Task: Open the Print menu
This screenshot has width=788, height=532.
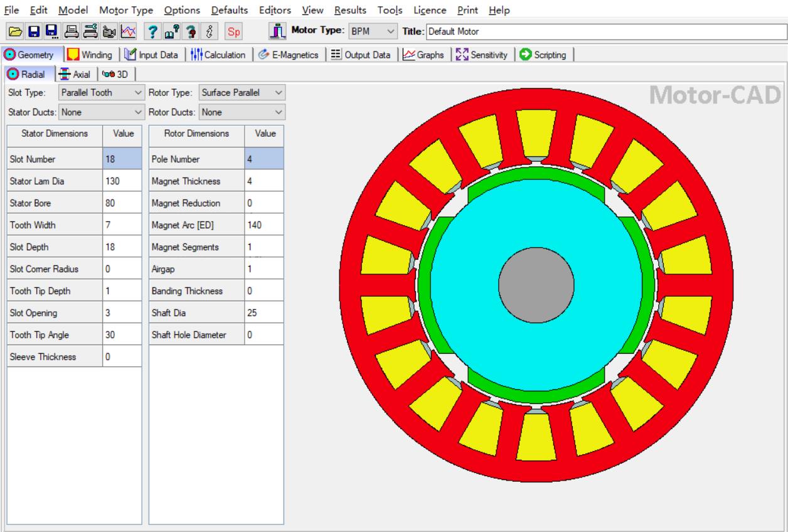Action: tap(467, 10)
